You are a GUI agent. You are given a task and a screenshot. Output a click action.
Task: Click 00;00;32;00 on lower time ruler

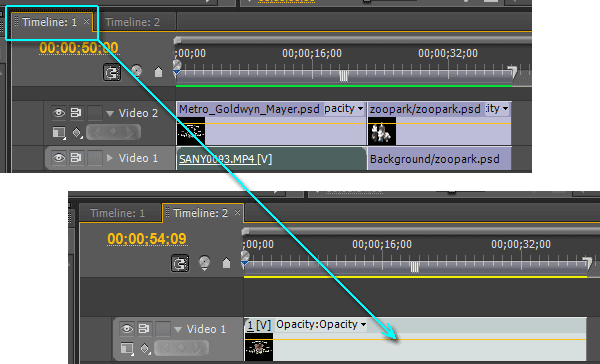tap(521, 244)
